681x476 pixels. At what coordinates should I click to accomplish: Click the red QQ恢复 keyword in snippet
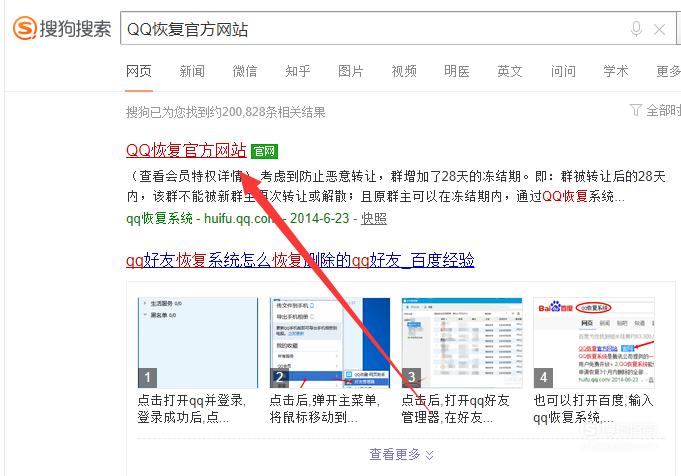click(x=565, y=196)
